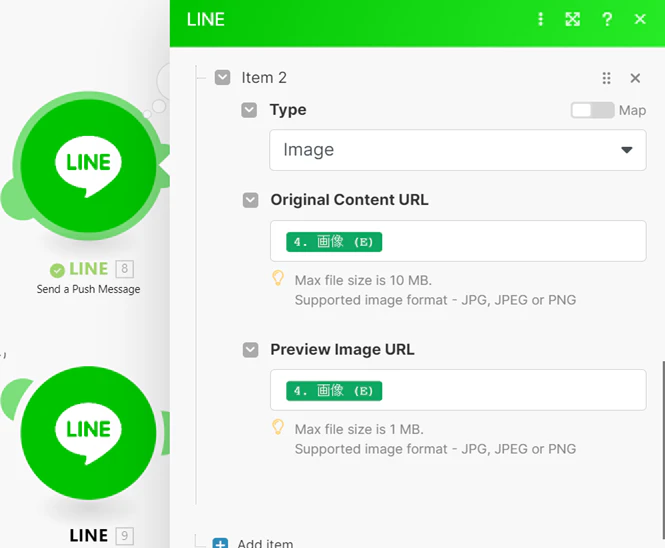Close the LINE module panel
Screen dimensions: 665x548
click(x=640, y=19)
